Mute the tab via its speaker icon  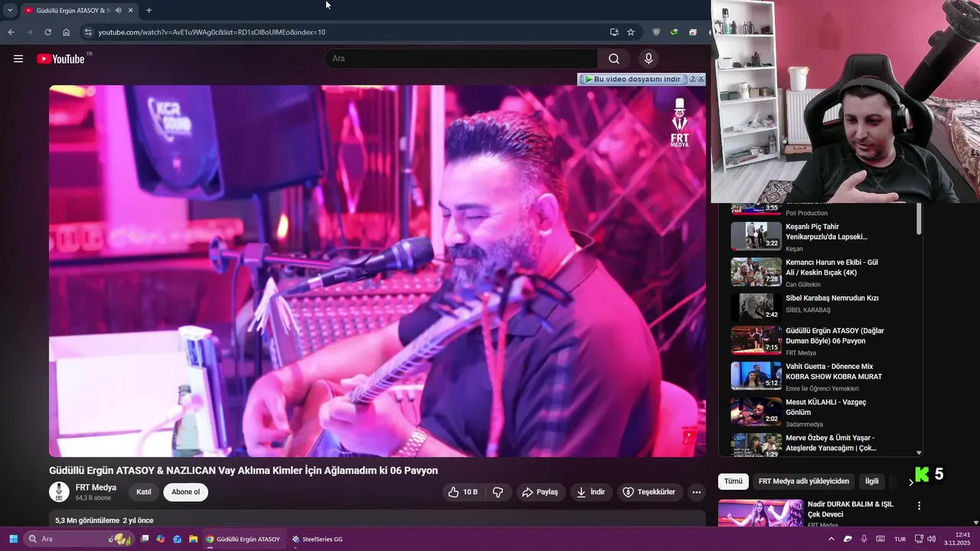point(118,10)
